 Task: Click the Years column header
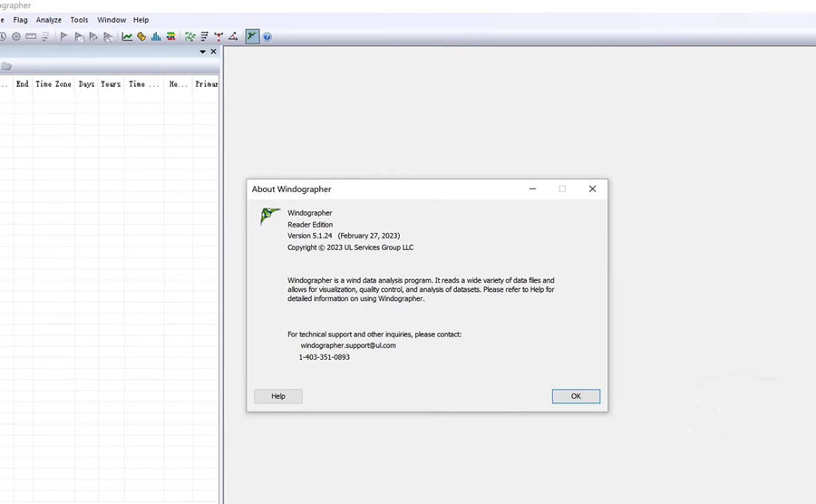(111, 83)
